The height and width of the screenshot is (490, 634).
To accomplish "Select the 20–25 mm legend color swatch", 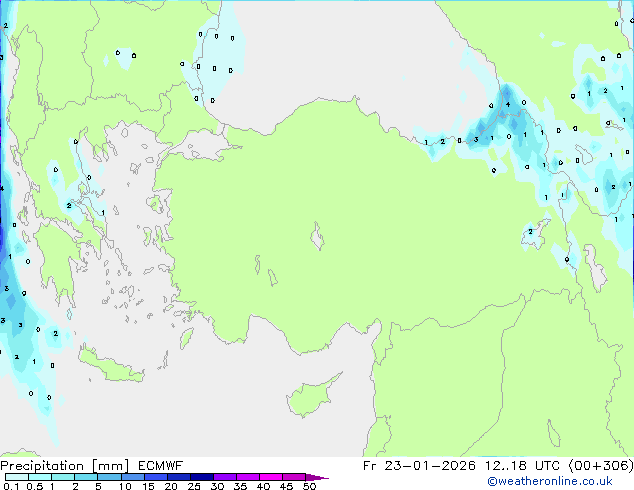I will 179,477.
